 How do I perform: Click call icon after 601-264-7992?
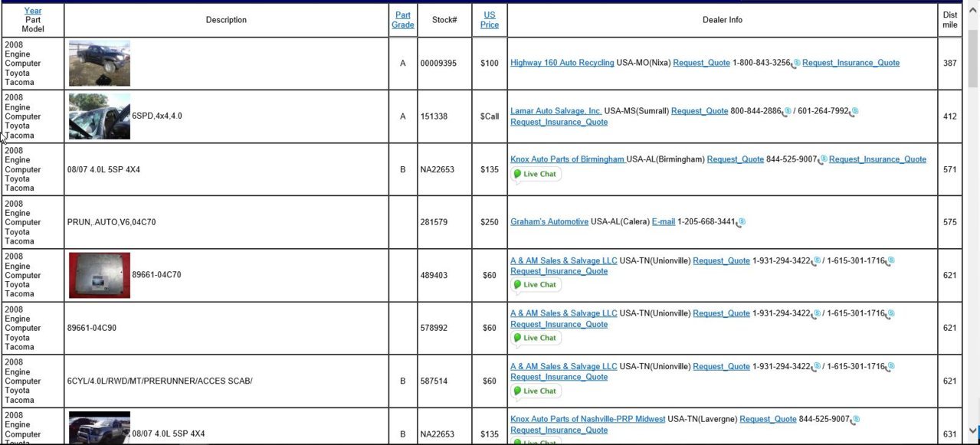[x=854, y=112]
